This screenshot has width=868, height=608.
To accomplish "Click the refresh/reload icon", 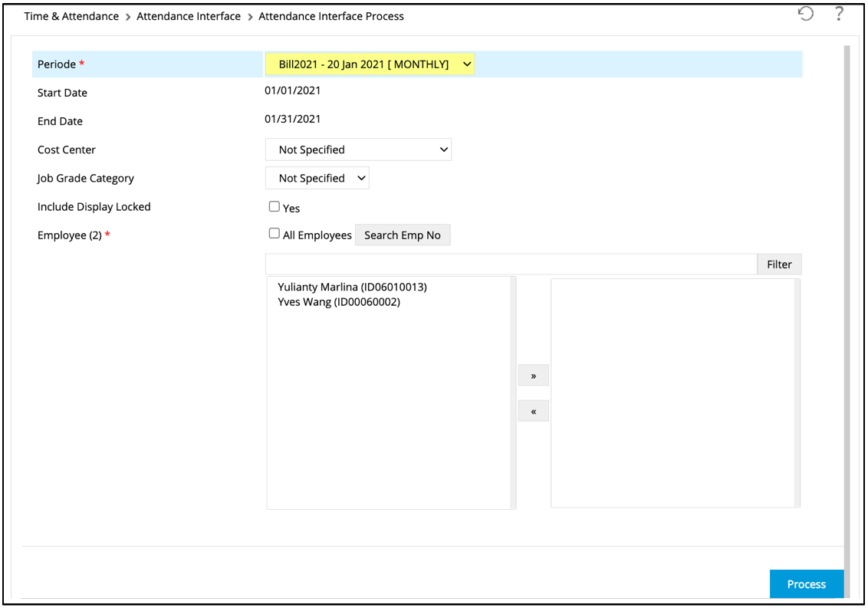I will [x=805, y=14].
